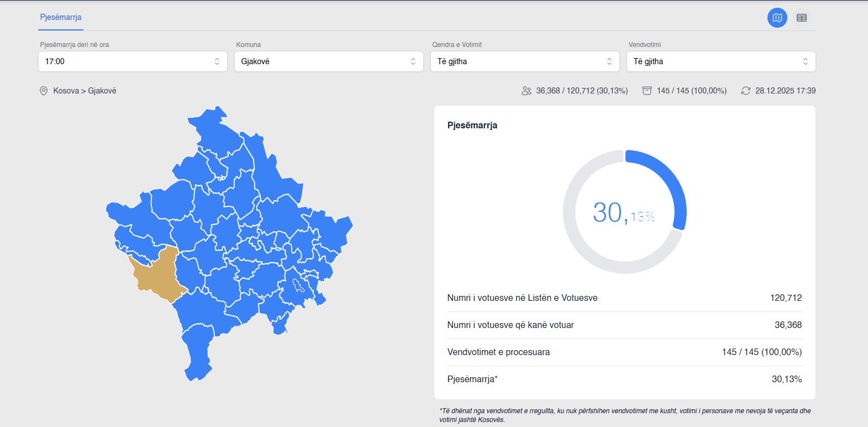
Task: Click the 30,13% value inside the donut
Action: coord(624,213)
